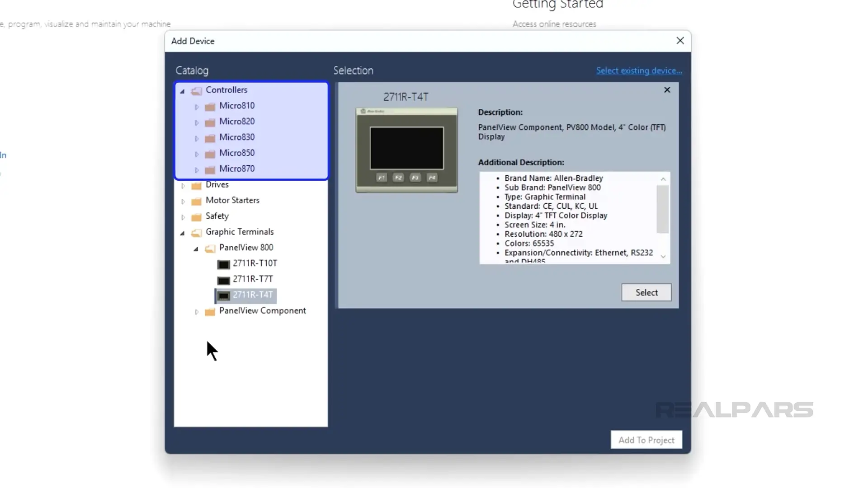Expand the Motor Starters category arrow
The height and width of the screenshot is (488, 868).
(183, 202)
